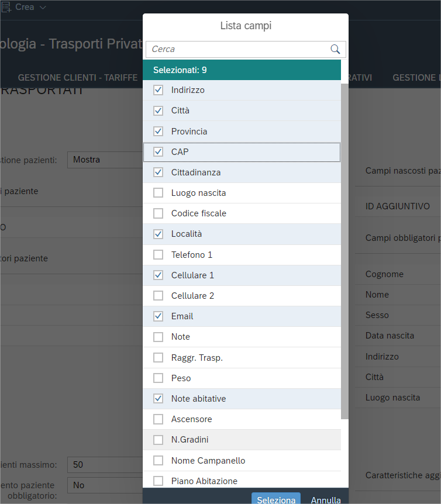The height and width of the screenshot is (504, 441).
Task: Toggle the Cellulare 2 checkbox
Action: coord(158,296)
